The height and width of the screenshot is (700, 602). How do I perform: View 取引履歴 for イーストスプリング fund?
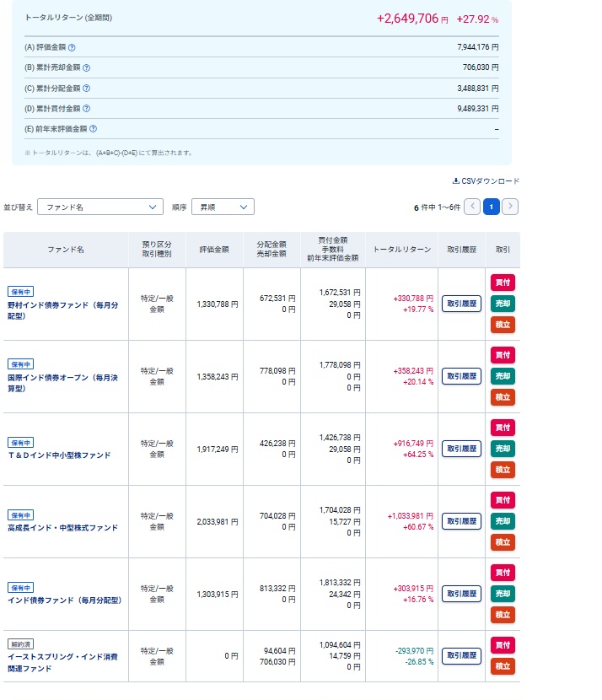(x=461, y=655)
